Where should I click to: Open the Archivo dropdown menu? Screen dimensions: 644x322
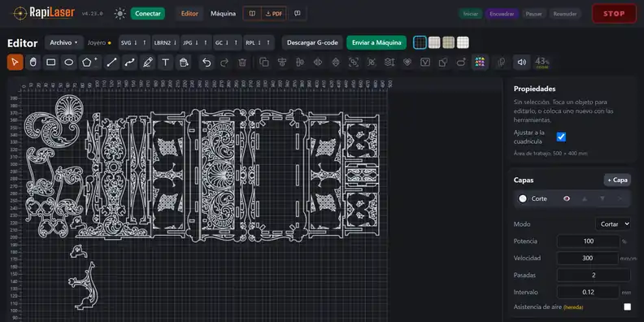pyautogui.click(x=63, y=43)
